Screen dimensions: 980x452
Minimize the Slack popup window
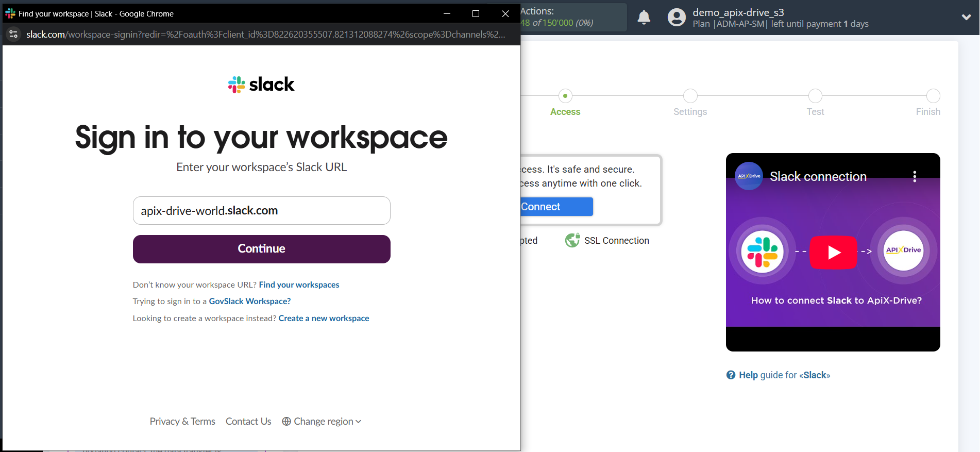447,13
